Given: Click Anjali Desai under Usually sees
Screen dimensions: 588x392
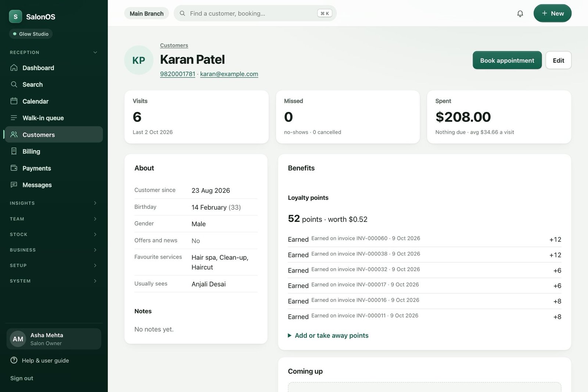Looking at the screenshot, I should [208, 284].
